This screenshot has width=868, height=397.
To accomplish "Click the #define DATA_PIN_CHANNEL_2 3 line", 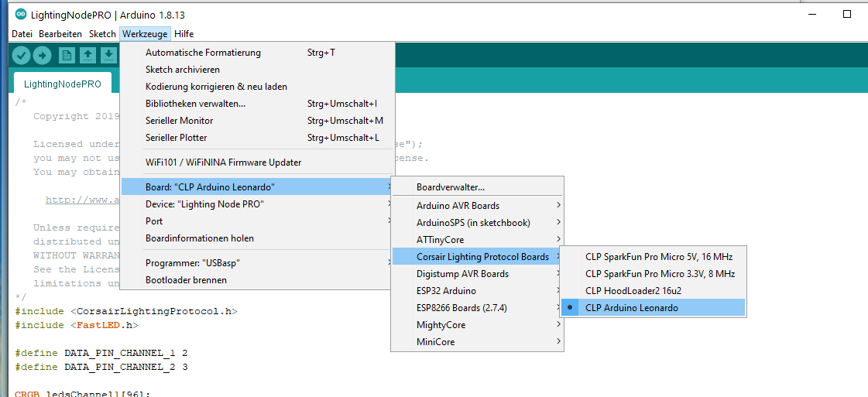I will (101, 367).
